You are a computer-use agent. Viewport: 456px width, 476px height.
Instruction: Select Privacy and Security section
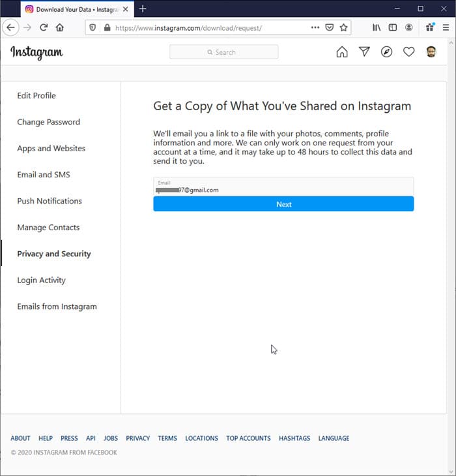point(54,254)
